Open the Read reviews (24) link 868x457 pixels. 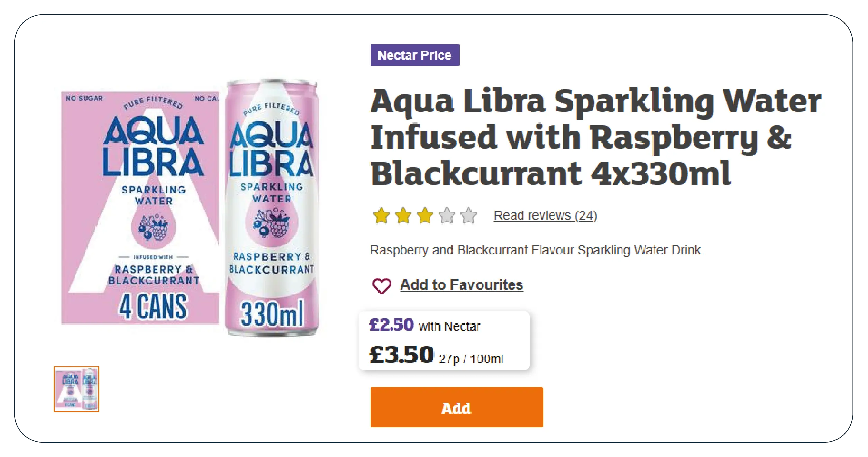(545, 216)
